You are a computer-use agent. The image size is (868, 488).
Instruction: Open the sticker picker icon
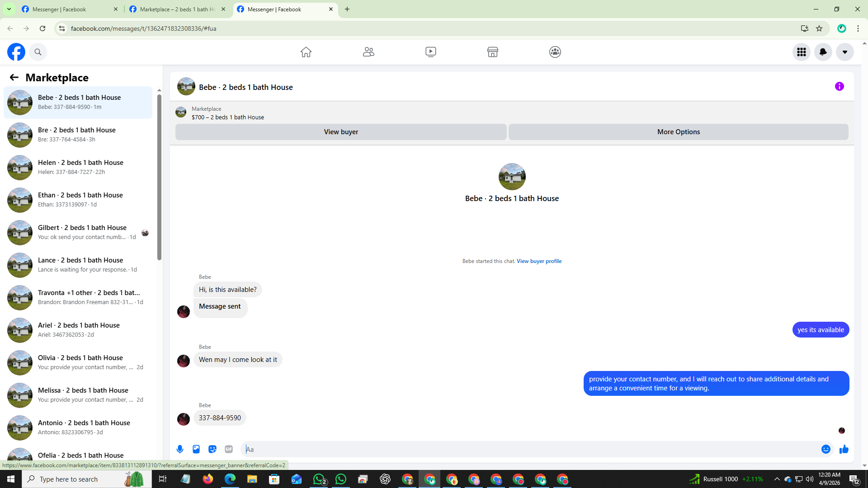tap(212, 449)
